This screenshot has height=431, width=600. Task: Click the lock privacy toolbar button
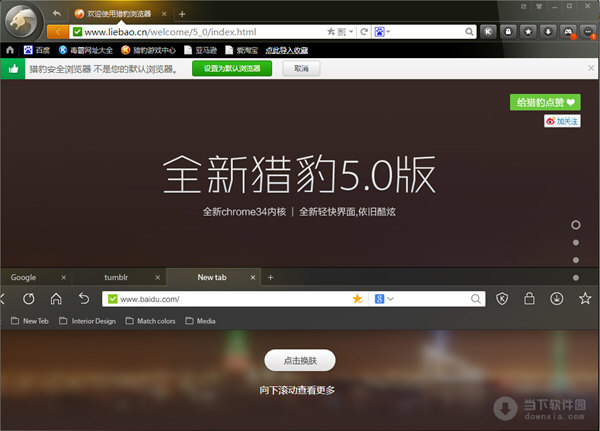pos(508,31)
